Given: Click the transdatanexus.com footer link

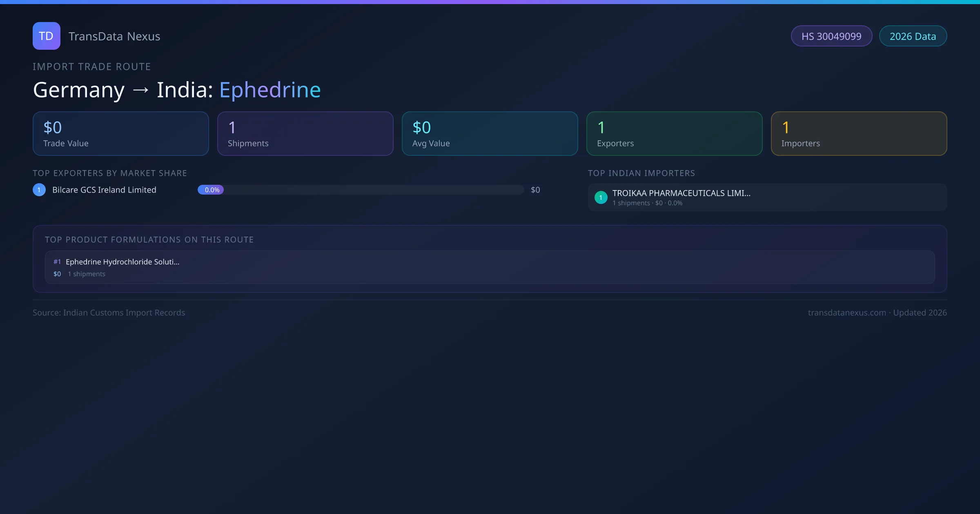Looking at the screenshot, I should [x=846, y=312].
